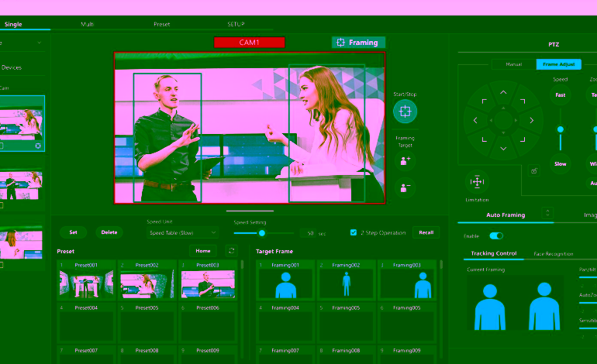Viewport: 597px width, 364px height.
Task: Select the third camera thumbnail in the sidebar
Action: tap(21, 243)
